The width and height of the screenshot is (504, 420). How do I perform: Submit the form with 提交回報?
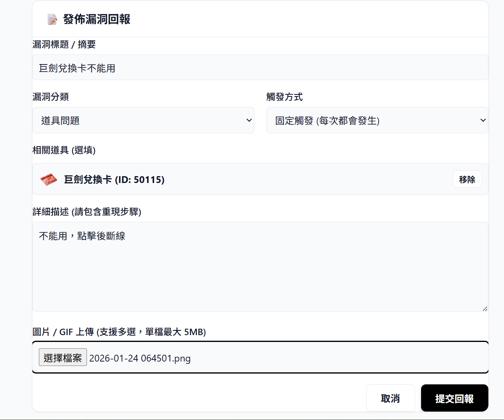(454, 398)
